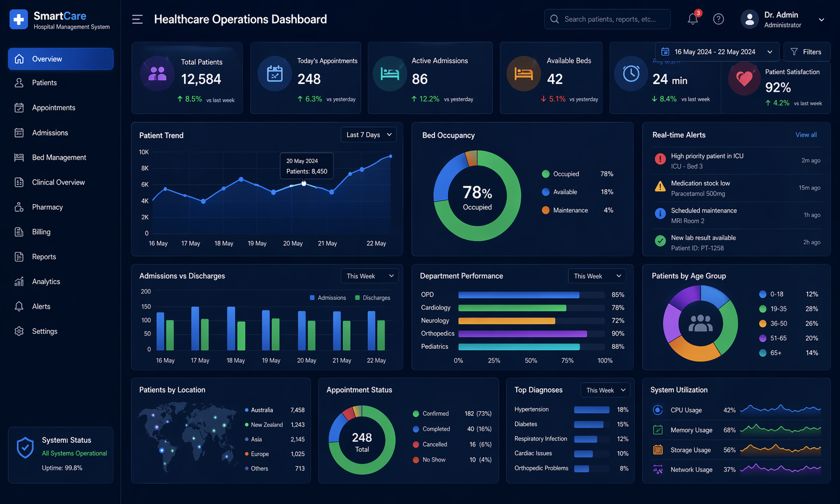Click the Pharmacy sidebar icon

19,207
